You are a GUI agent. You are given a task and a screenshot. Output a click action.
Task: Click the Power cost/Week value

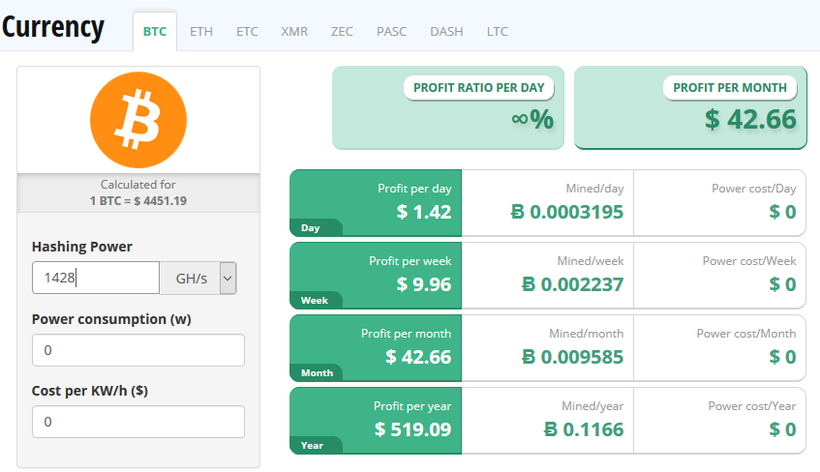pyautogui.click(x=782, y=284)
